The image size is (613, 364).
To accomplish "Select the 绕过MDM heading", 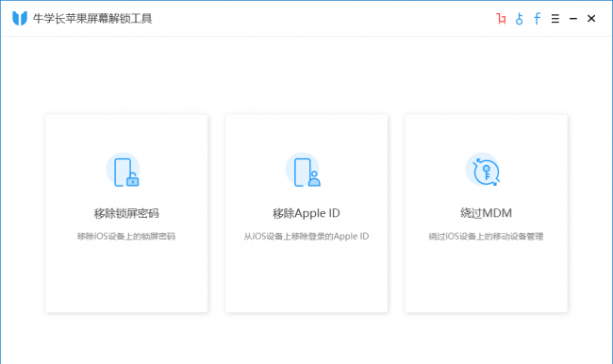I will pyautogui.click(x=486, y=213).
